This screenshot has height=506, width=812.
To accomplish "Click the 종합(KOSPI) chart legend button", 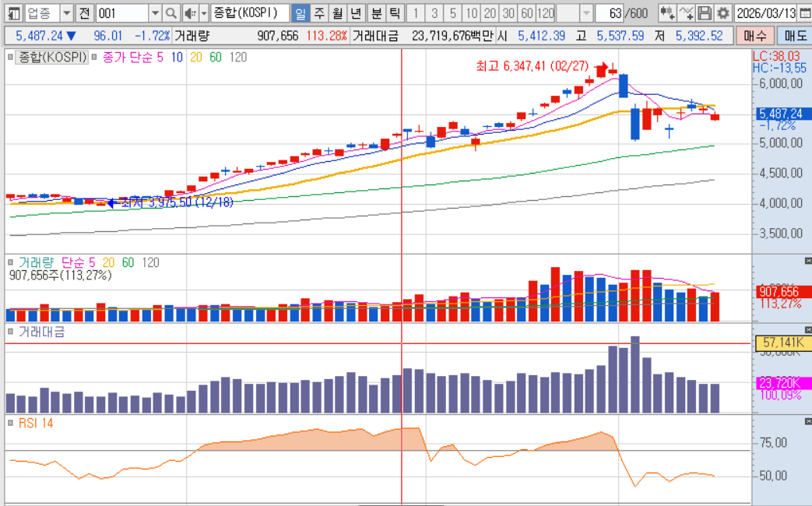I will 51,57.
